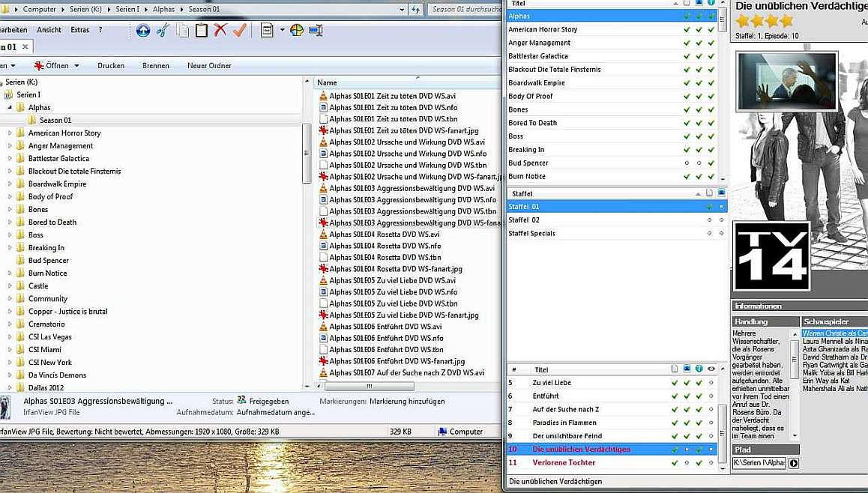This screenshot has height=493, width=868.
Task: Click VLC cone icon of S01E01 Zeit zu töten .avi
Action: 323,96
